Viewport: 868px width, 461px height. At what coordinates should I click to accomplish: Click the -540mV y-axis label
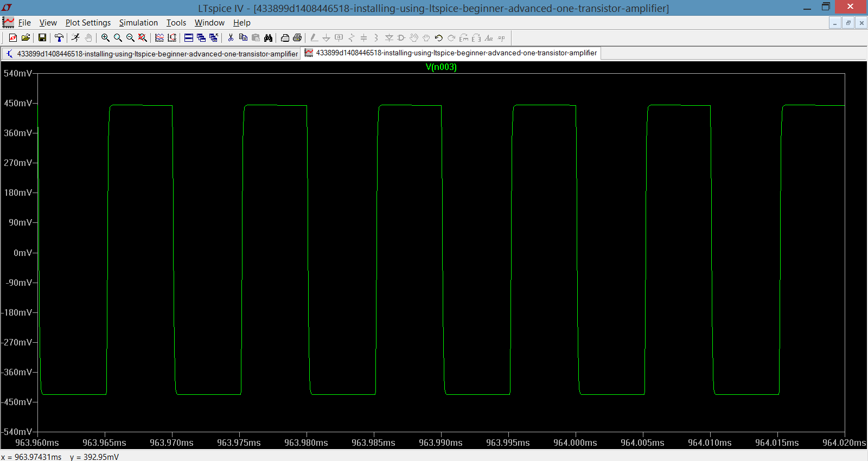(17, 432)
